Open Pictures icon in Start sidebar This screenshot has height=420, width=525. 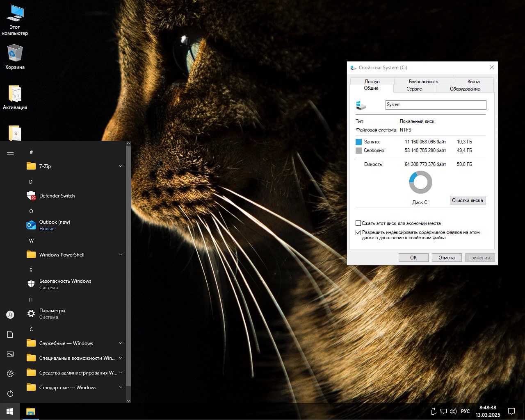pyautogui.click(x=10, y=354)
